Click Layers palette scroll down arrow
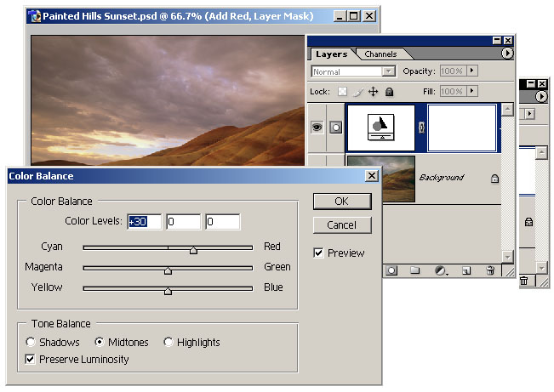Viewport: 554px width, 392px height. coord(508,257)
